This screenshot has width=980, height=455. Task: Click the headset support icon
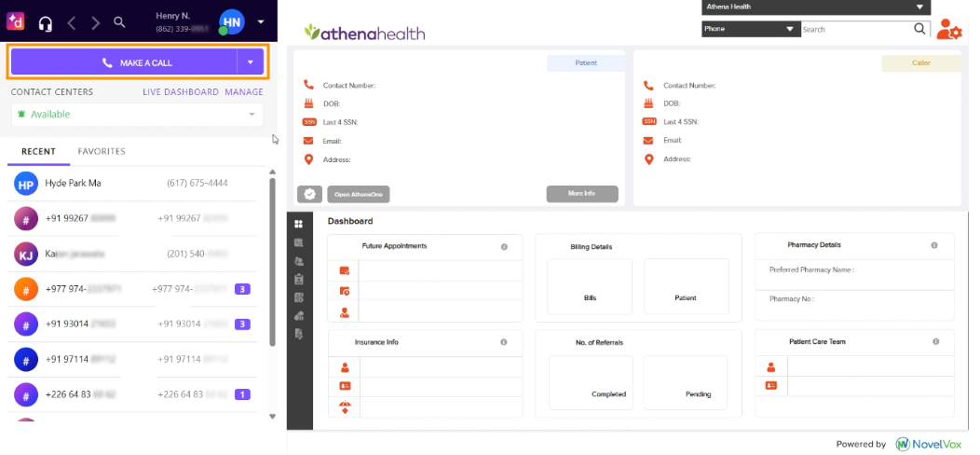pyautogui.click(x=45, y=24)
